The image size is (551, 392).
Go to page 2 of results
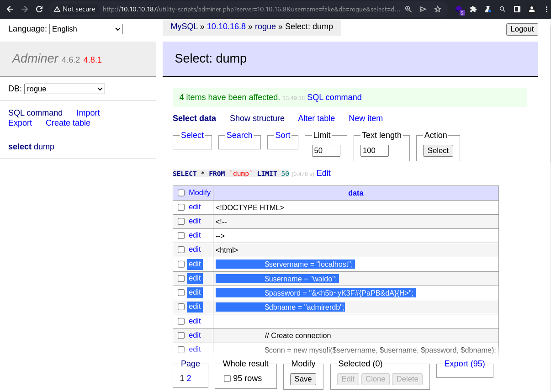click(189, 378)
